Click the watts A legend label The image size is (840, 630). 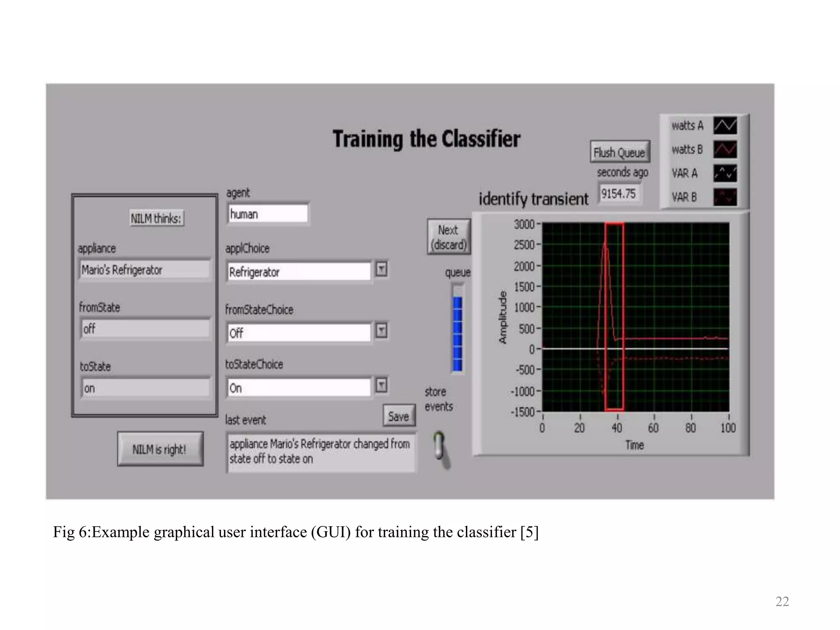coord(687,126)
